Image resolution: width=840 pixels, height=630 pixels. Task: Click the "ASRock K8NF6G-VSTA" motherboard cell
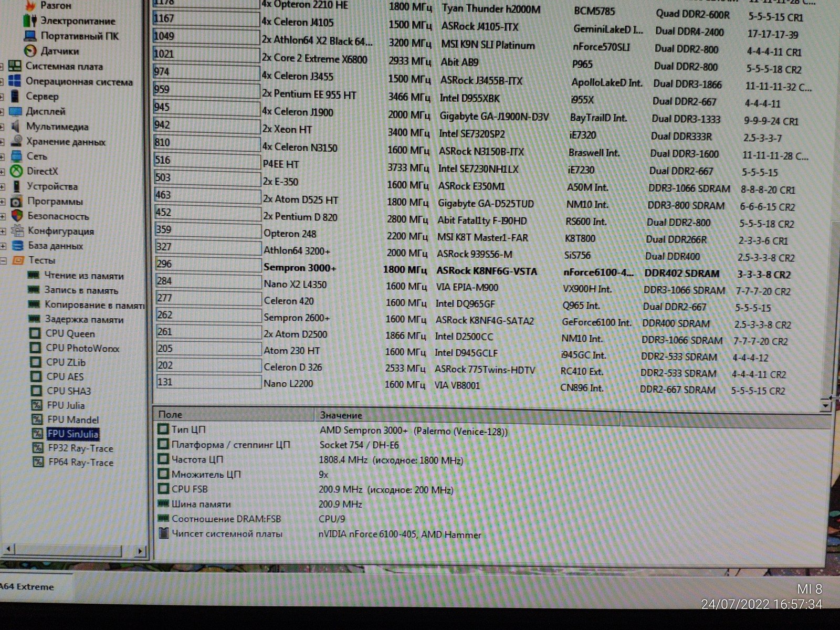[487, 271]
